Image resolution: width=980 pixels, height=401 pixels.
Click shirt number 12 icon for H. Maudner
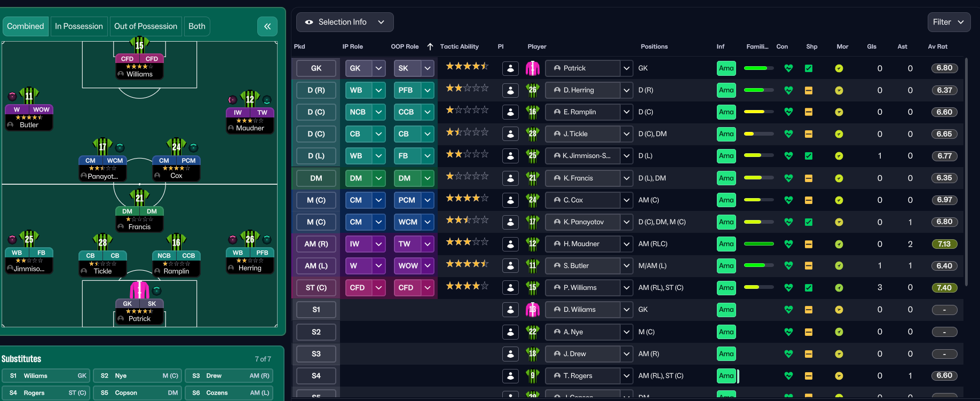point(532,244)
